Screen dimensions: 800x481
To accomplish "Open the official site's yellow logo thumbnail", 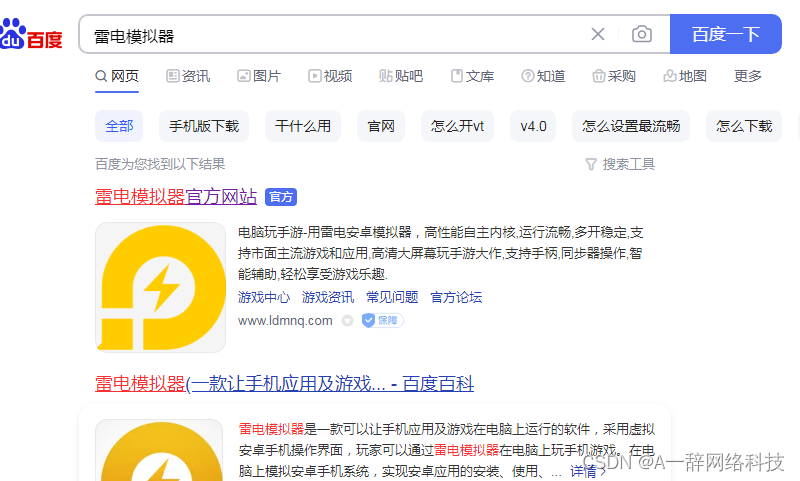I will click(160, 287).
